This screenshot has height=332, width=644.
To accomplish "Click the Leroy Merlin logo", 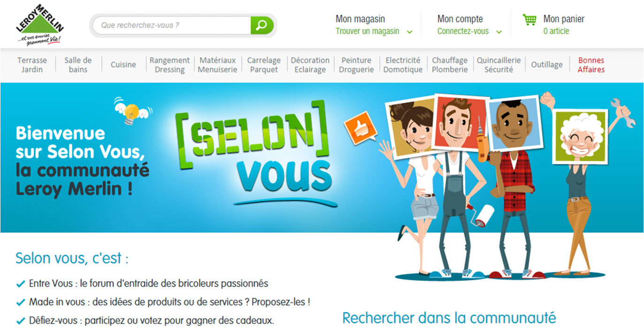I will point(39,24).
